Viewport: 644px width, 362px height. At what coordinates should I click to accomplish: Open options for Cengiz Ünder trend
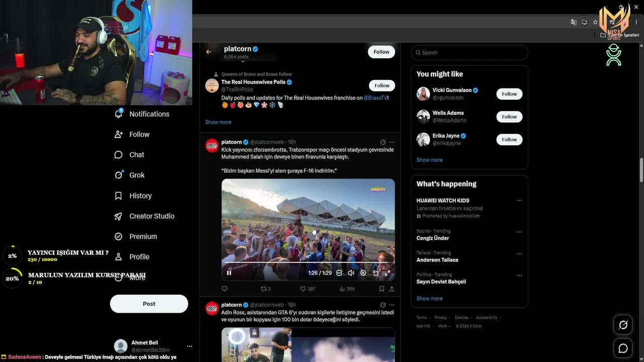tap(519, 232)
